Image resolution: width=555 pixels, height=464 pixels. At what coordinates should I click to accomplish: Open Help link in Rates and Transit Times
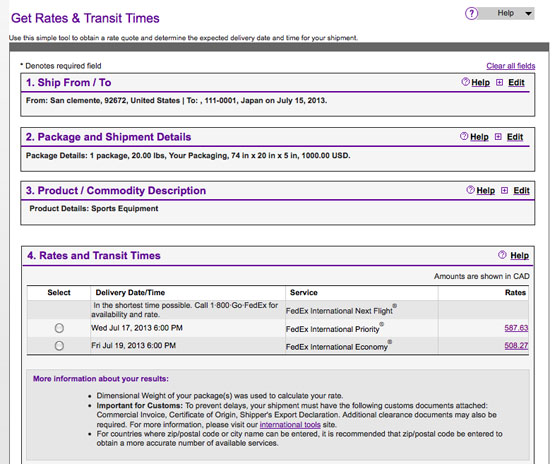[x=520, y=256]
